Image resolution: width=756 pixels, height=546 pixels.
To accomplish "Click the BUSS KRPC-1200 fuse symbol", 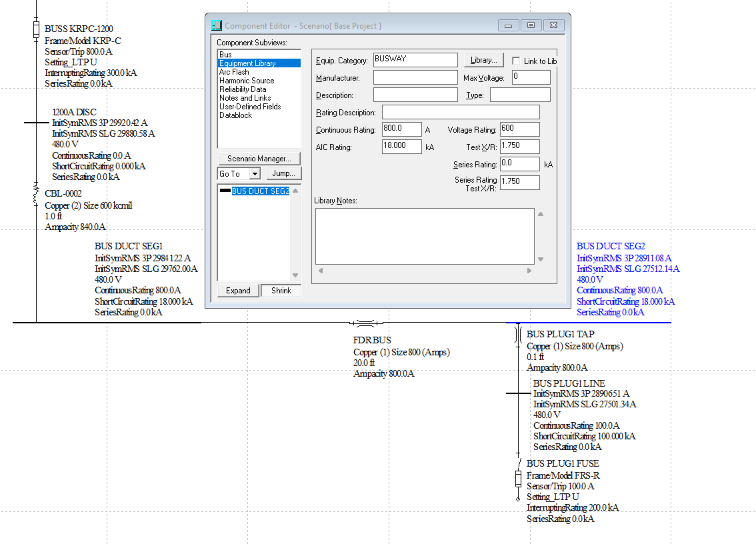I will 37,29.
